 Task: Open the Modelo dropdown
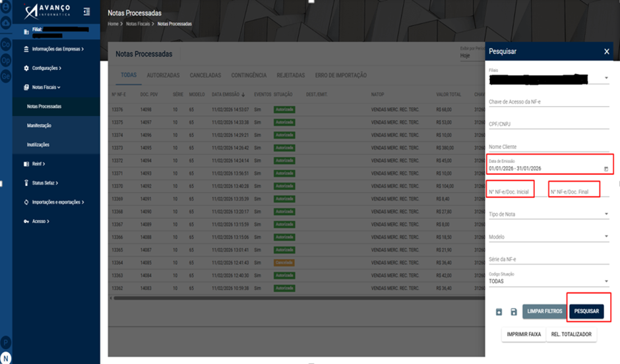pyautogui.click(x=549, y=237)
